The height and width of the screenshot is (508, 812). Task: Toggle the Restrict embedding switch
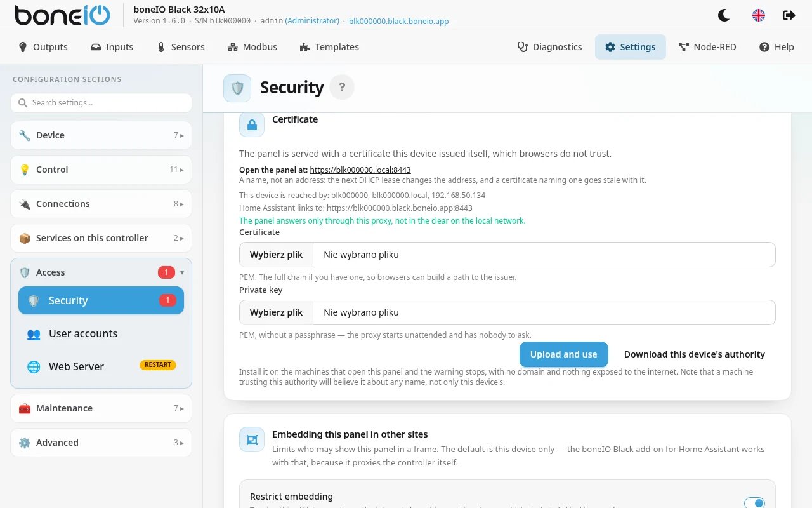754,503
